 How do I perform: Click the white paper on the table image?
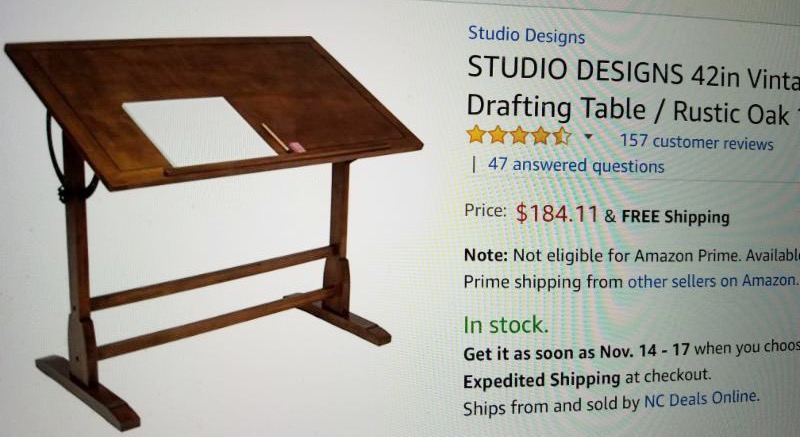point(199,132)
